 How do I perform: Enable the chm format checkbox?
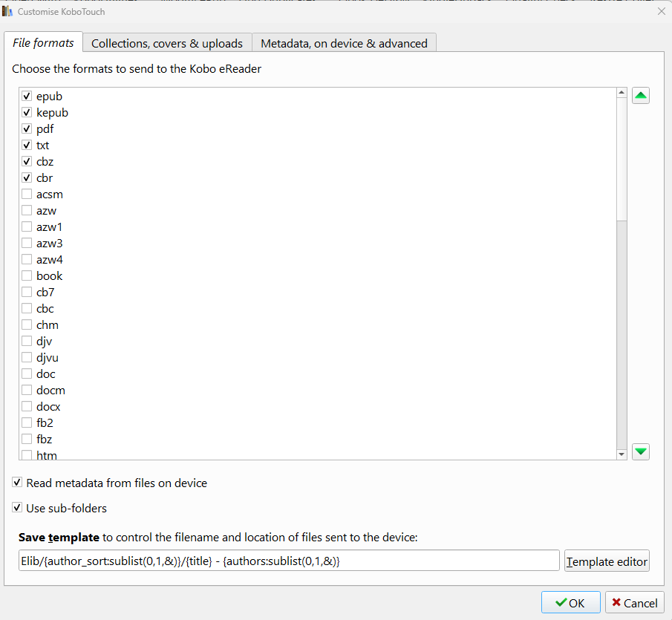pyautogui.click(x=27, y=324)
